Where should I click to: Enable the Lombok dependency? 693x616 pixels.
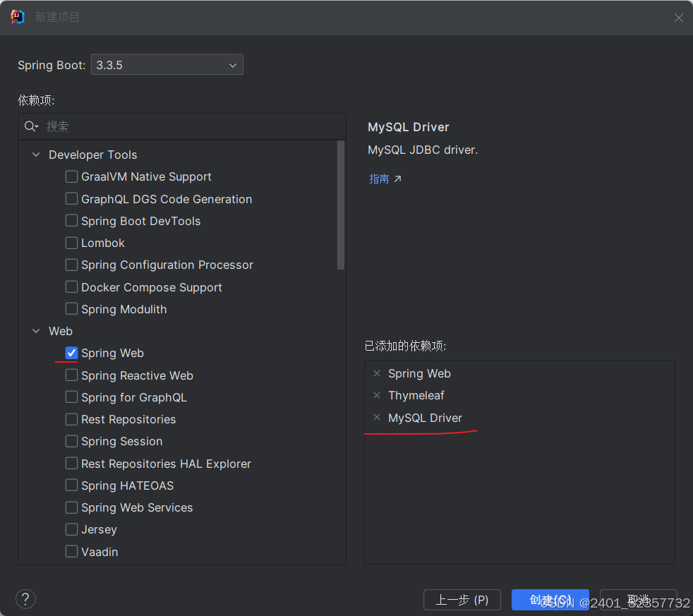(x=71, y=243)
